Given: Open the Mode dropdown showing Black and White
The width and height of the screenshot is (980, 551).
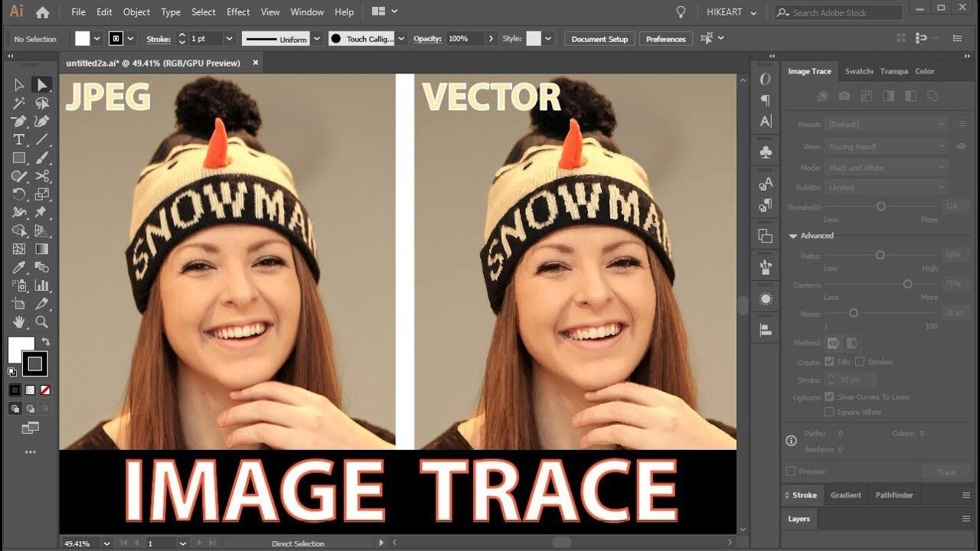Looking at the screenshot, I should 887,167.
